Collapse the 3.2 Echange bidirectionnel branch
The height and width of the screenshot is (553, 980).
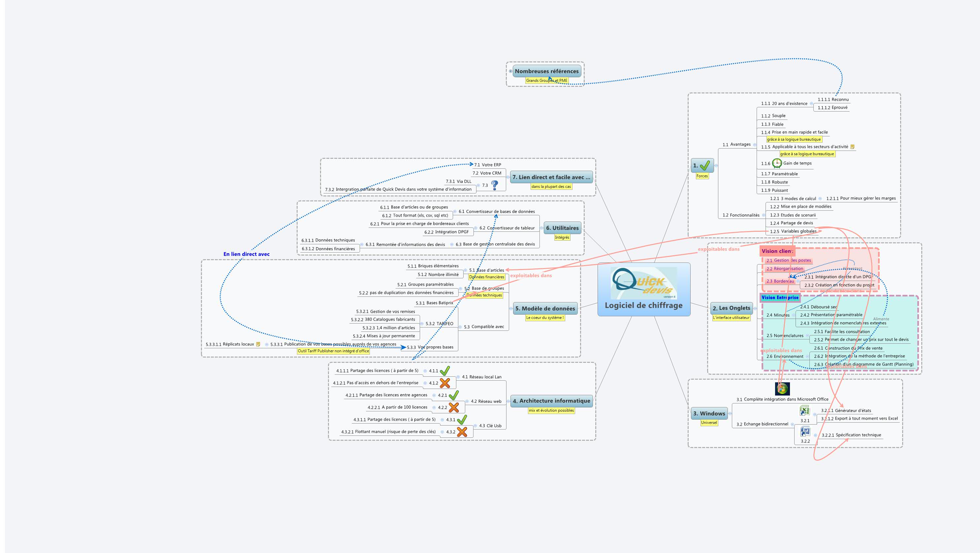pyautogui.click(x=792, y=424)
